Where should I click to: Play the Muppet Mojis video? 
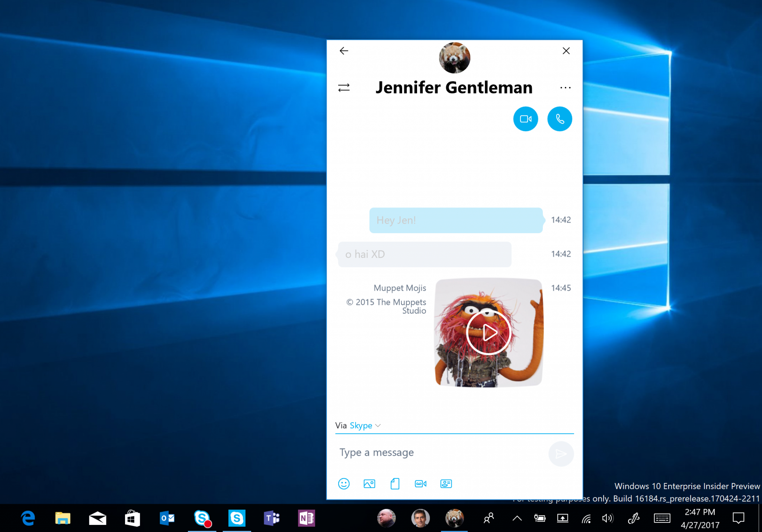click(488, 333)
